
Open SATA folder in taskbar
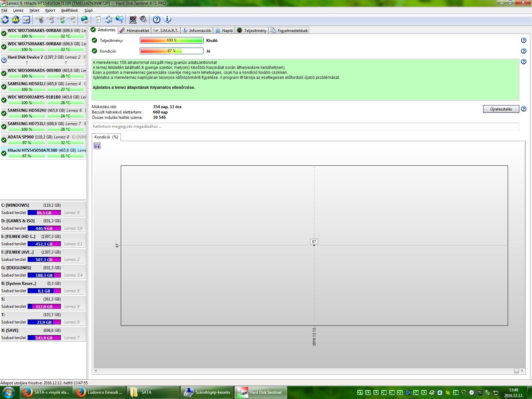coord(153,392)
